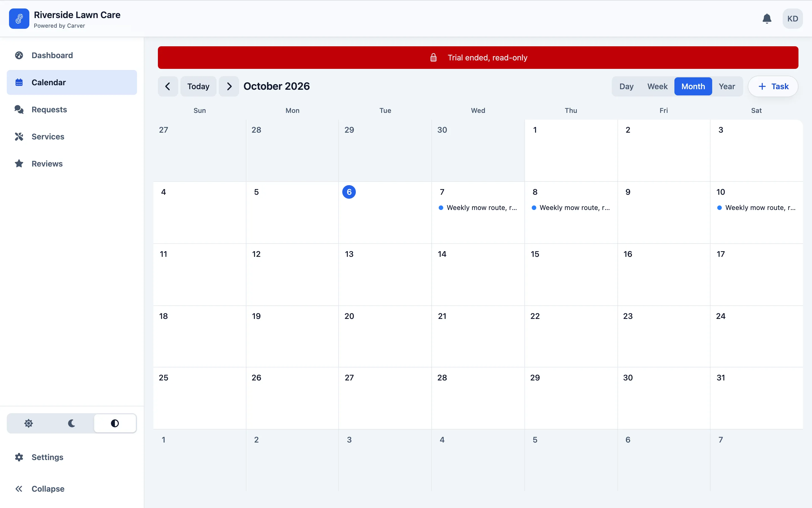Click the Reviews star icon
The width and height of the screenshot is (812, 508).
pyautogui.click(x=19, y=164)
